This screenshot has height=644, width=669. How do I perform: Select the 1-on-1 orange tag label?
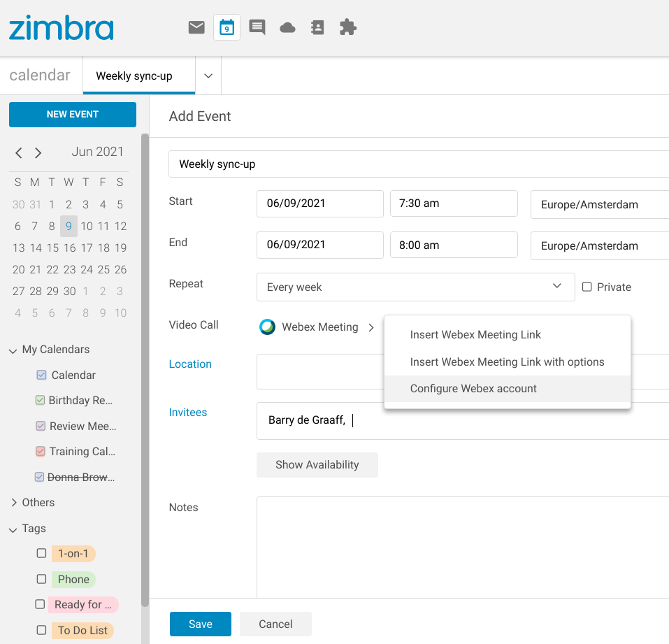click(x=73, y=554)
